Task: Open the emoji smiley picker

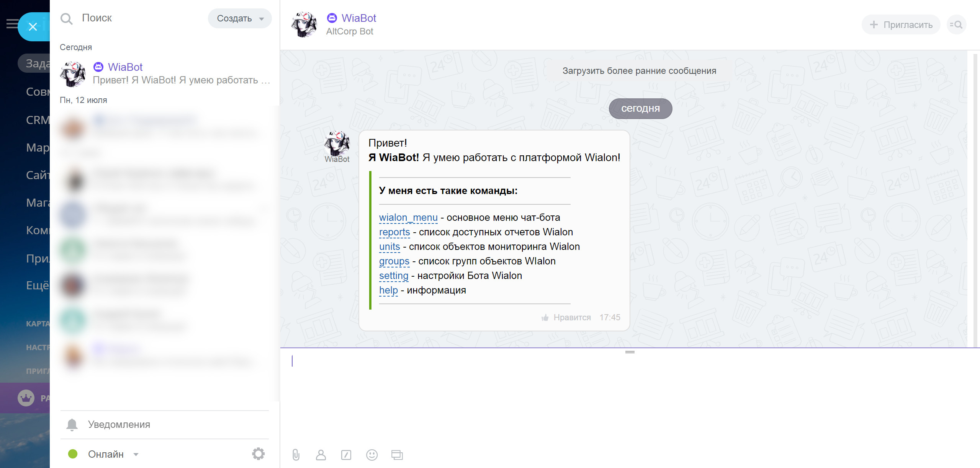Action: click(372, 455)
